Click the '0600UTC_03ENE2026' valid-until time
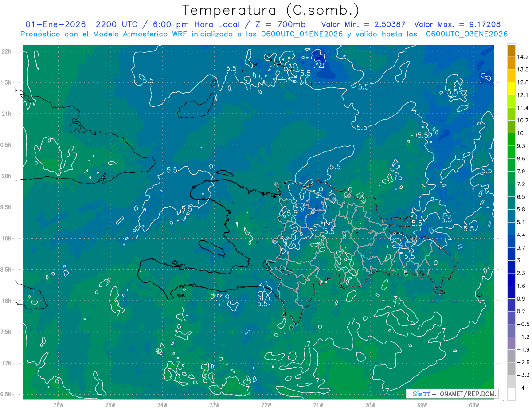 [466, 34]
